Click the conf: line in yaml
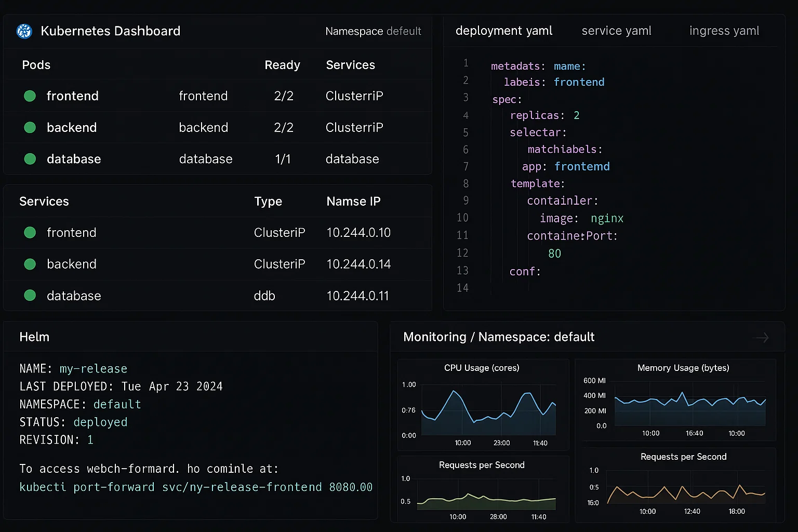The image size is (798, 532). (x=525, y=271)
